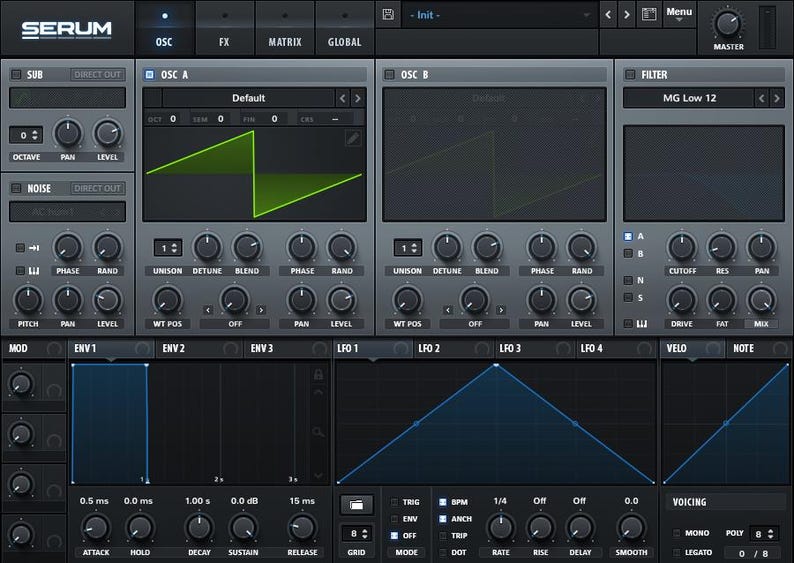The height and width of the screenshot is (563, 794).
Task: Toggle LFO BPM sync checkbox
Action: tap(443, 502)
